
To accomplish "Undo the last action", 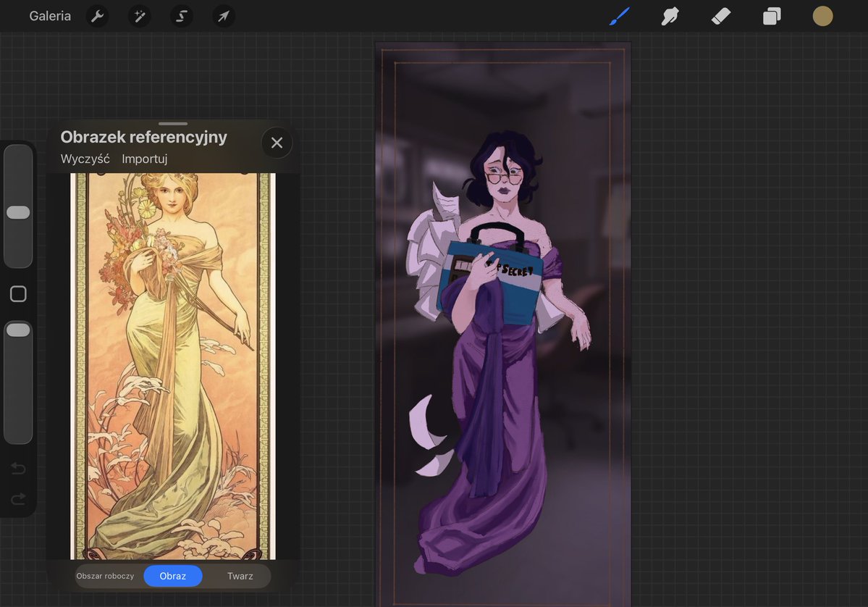I will tap(18, 469).
